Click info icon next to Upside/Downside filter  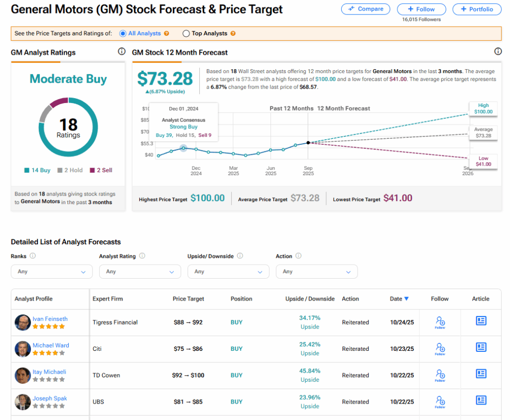(240, 256)
